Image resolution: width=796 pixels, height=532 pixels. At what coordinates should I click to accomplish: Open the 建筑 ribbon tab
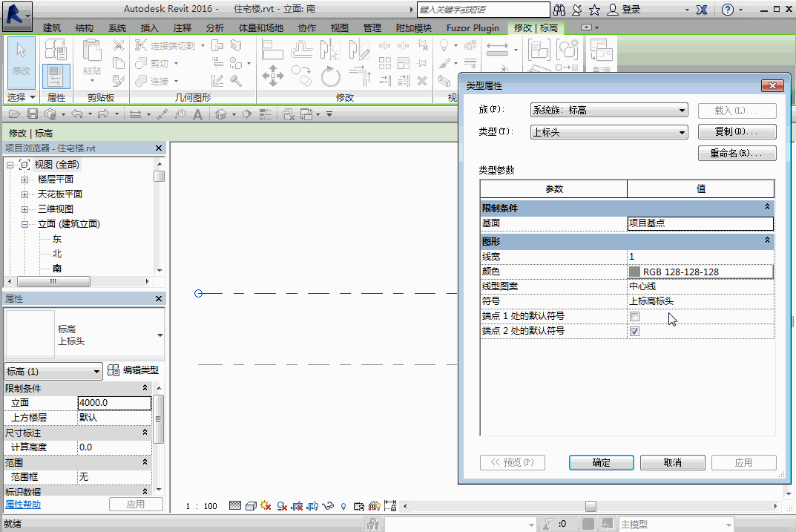click(x=52, y=28)
